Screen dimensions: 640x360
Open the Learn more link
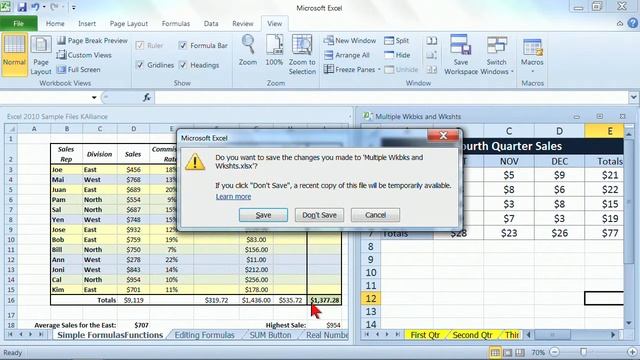[x=233, y=197]
